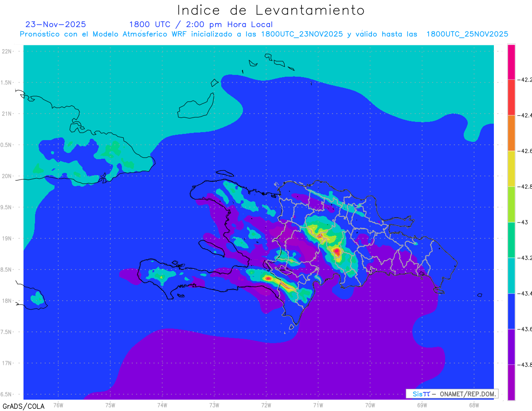This screenshot has width=532, height=411.
Task: Click the 'SisTT - ONAMET/REP.DOM.' label box
Action: click(x=452, y=394)
